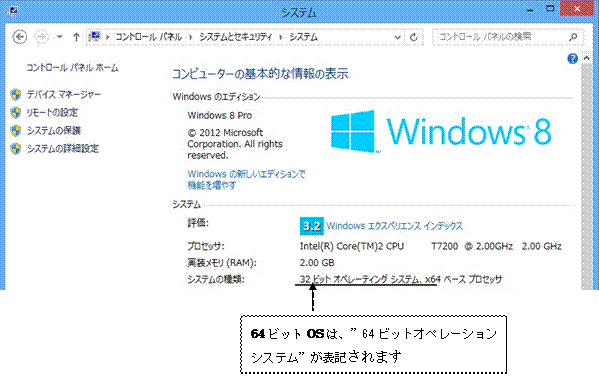599x376 pixels.
Task: Close the システム window
Action: (x=577, y=9)
